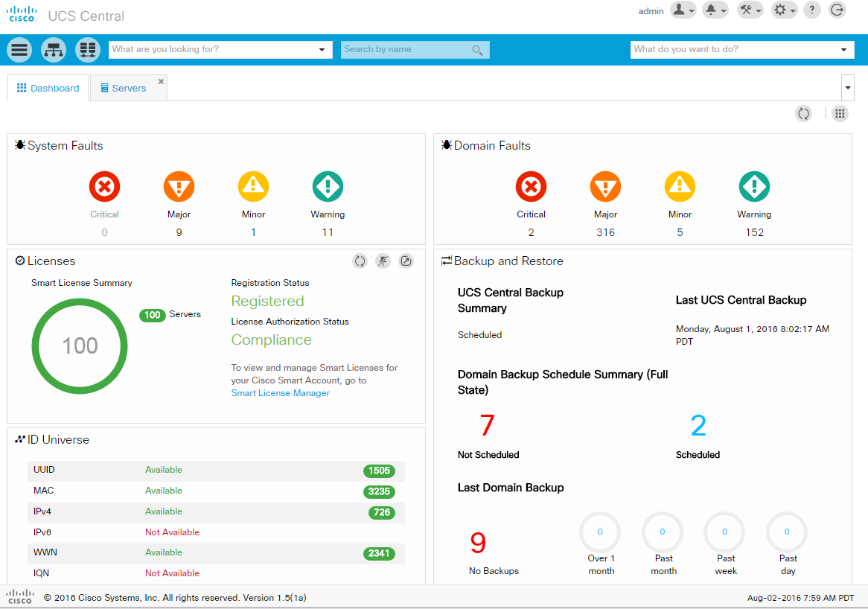
Task: Click the alerts bell icon
Action: point(715,10)
